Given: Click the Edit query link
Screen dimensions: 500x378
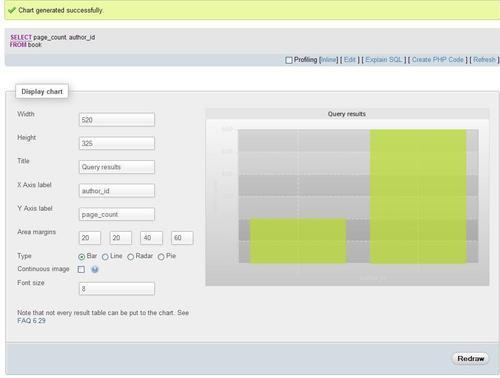Looking at the screenshot, I should (350, 60).
